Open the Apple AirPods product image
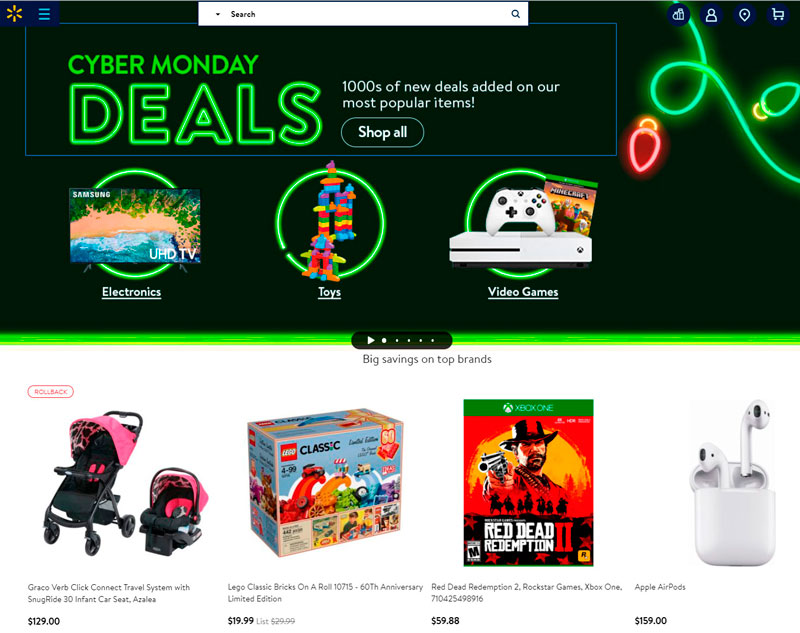This screenshot has height=633, width=800. point(733,483)
